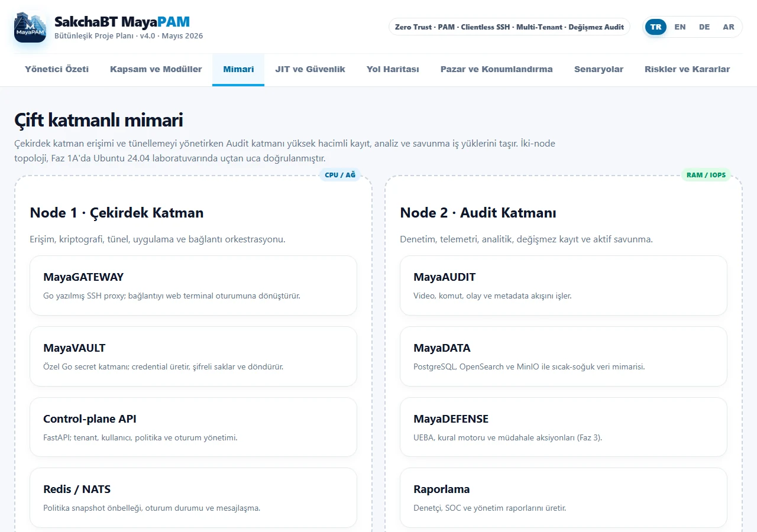Open the Kapsam ve Modüller tab
Screen dimensions: 757x532
(x=156, y=69)
